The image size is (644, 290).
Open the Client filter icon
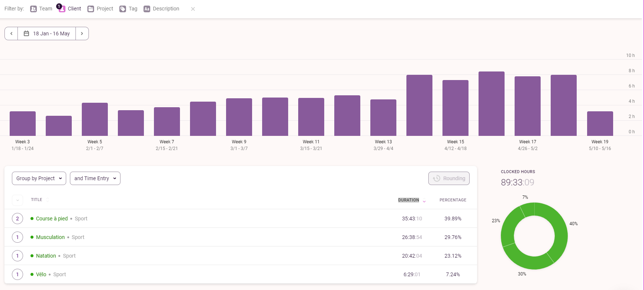62,9
